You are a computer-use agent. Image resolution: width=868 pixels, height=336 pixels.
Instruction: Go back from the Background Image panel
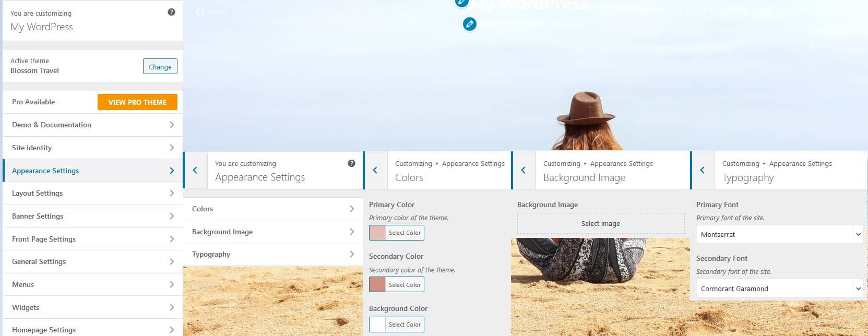[524, 170]
